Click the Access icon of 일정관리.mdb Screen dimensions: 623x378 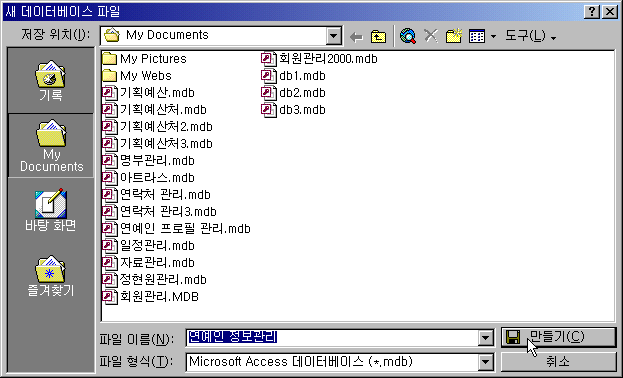[x=110, y=246]
